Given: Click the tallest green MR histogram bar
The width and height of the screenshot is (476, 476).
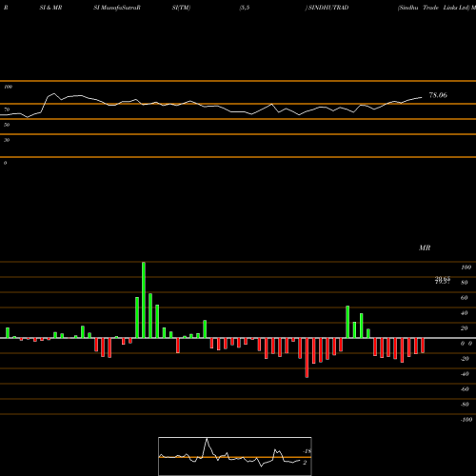Looking at the screenshot, I should click(144, 300).
